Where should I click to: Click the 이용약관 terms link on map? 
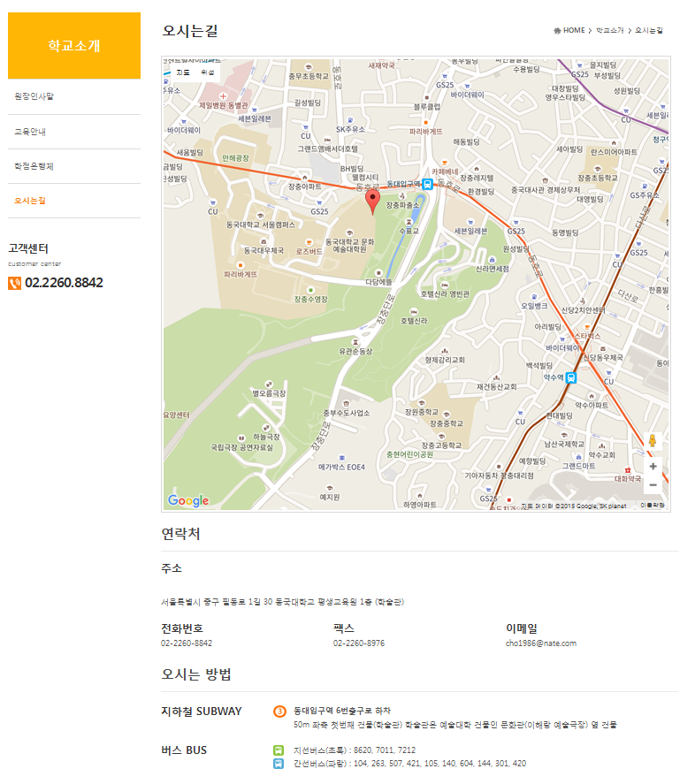click(653, 506)
